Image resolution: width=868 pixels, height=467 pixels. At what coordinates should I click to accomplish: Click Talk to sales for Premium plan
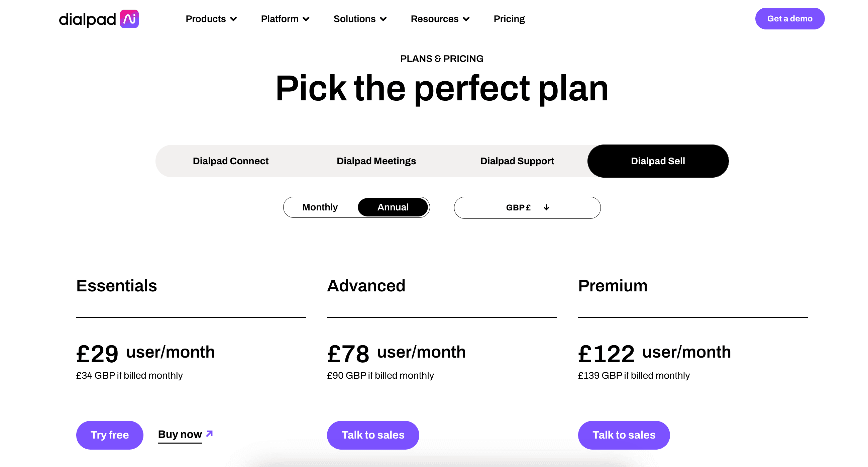pos(624,435)
